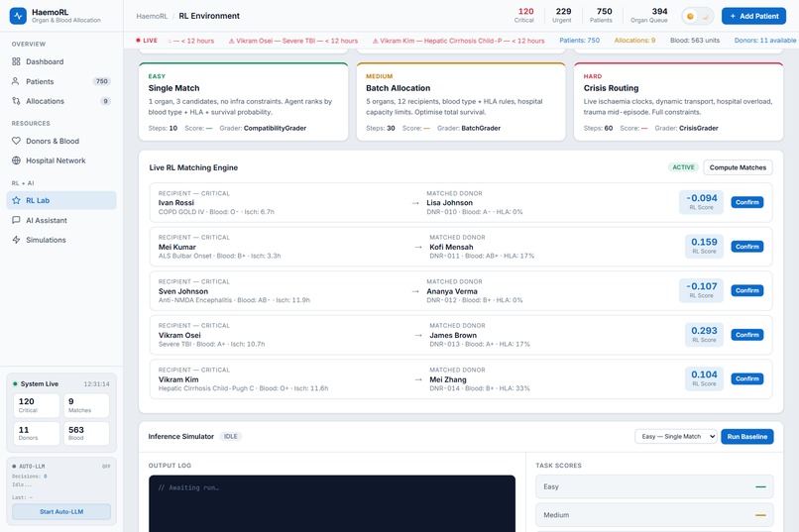
Task: Click the moon icon in theme switch
Action: pyautogui.click(x=706, y=16)
